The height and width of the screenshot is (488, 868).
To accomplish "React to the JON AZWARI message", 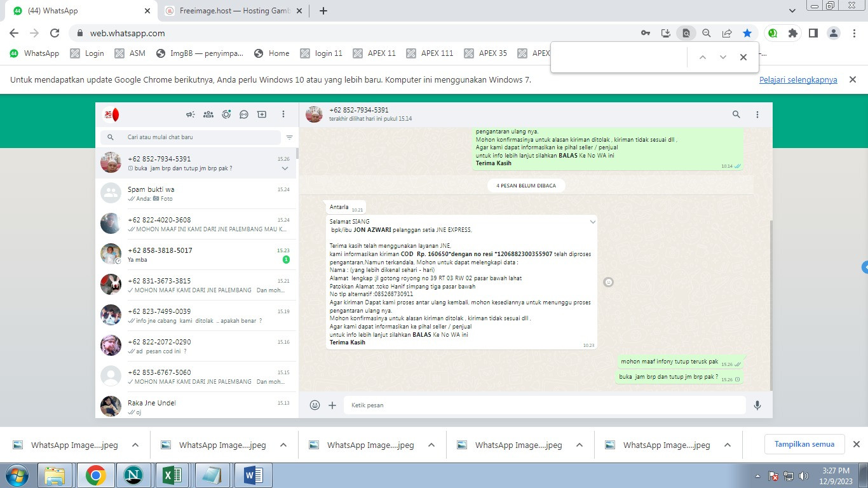I will [608, 281].
